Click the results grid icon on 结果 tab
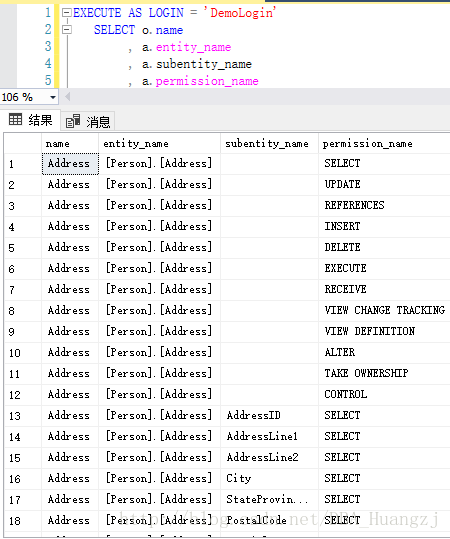450x539 pixels. (x=15, y=120)
